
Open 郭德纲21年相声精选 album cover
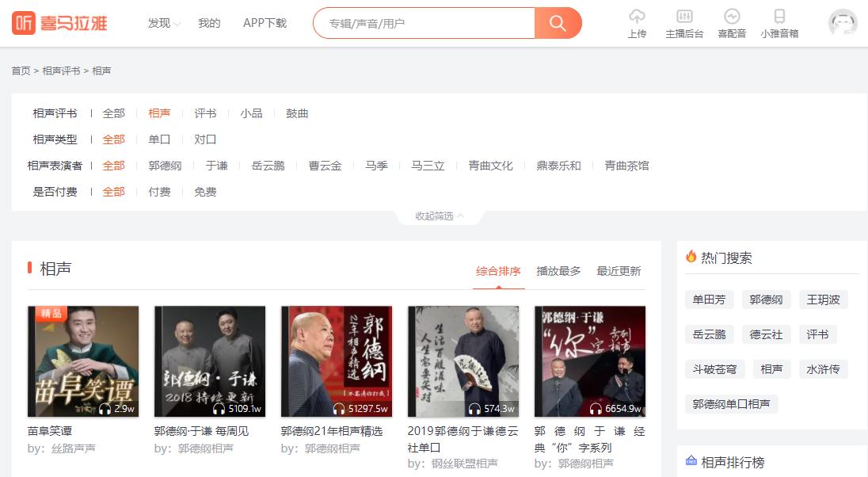pyautogui.click(x=337, y=361)
